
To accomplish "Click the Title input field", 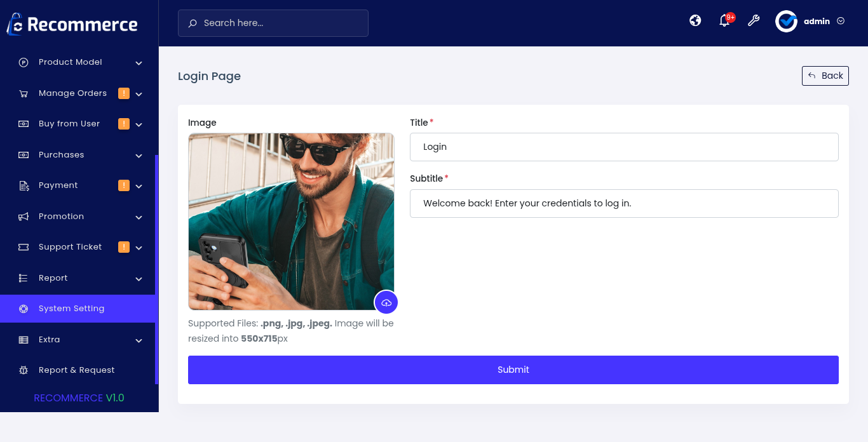I will pyautogui.click(x=624, y=147).
